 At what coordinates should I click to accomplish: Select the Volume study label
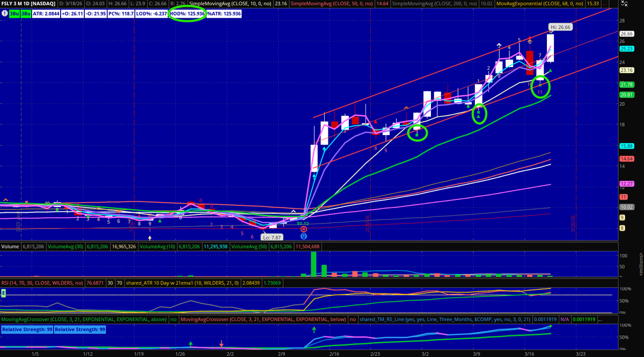[10, 247]
